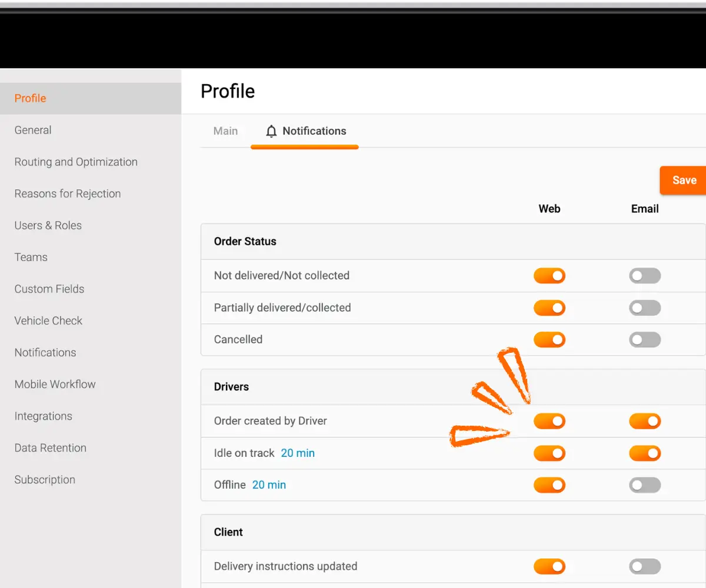
Task: Toggle Web notification for Cancelled
Action: coord(550,340)
